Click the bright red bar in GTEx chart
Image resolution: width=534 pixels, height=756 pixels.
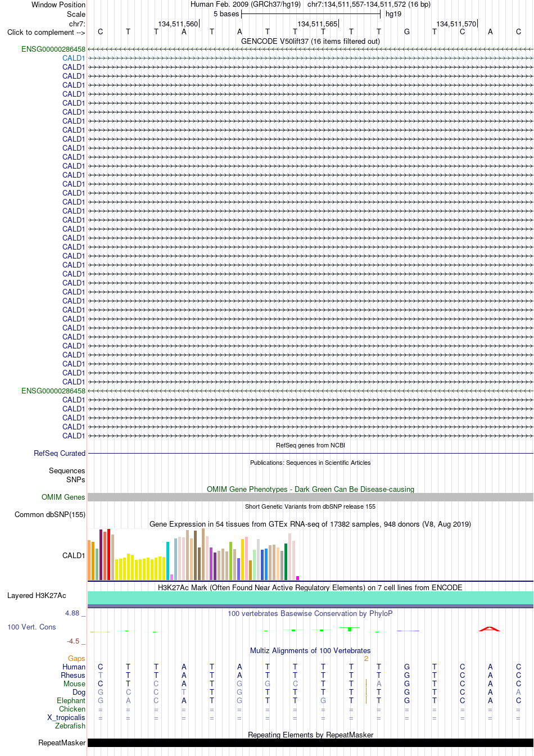[109, 554]
